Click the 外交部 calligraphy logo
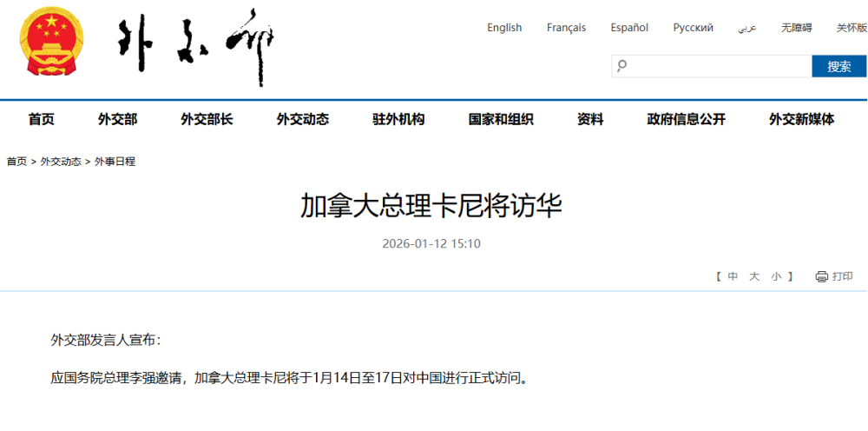Image resolution: width=868 pixels, height=431 pixels. click(196, 45)
